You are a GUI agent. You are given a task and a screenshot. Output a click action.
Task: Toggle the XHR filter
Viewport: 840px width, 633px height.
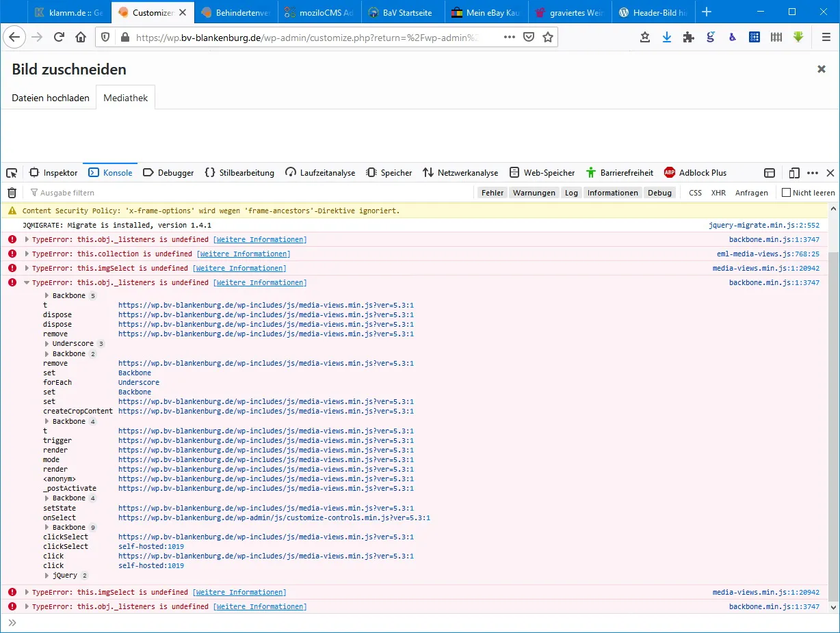pyautogui.click(x=718, y=193)
